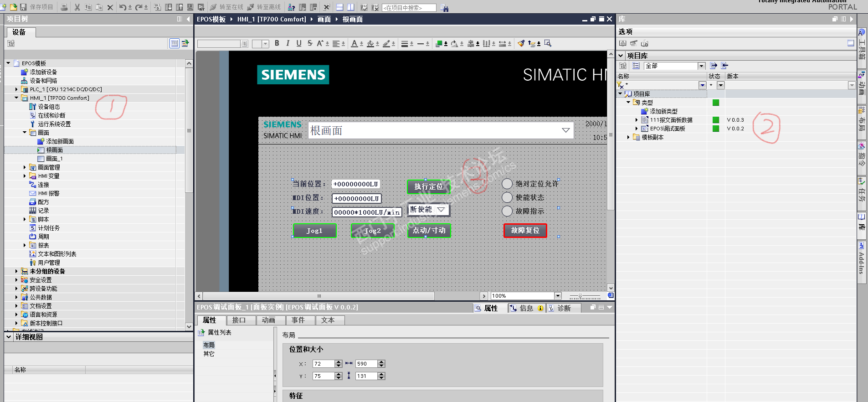Click the line color pen icon
Viewport: 868px width, 402px height.
tap(386, 44)
